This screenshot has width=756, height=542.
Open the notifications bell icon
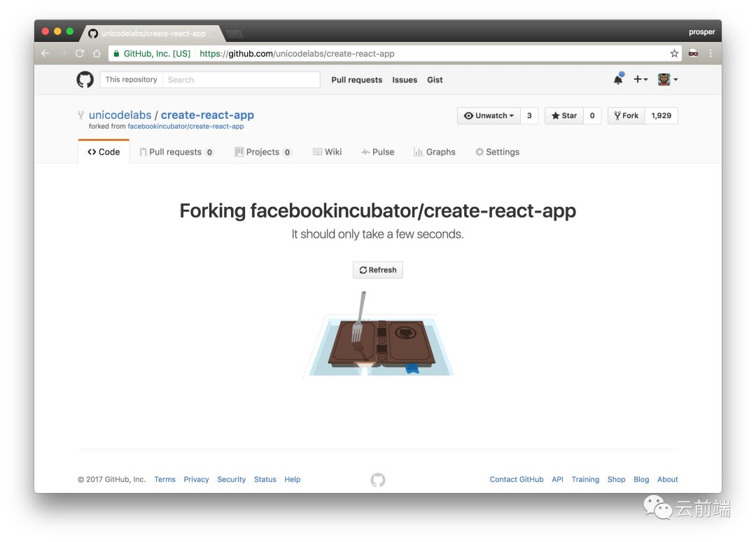click(x=619, y=79)
